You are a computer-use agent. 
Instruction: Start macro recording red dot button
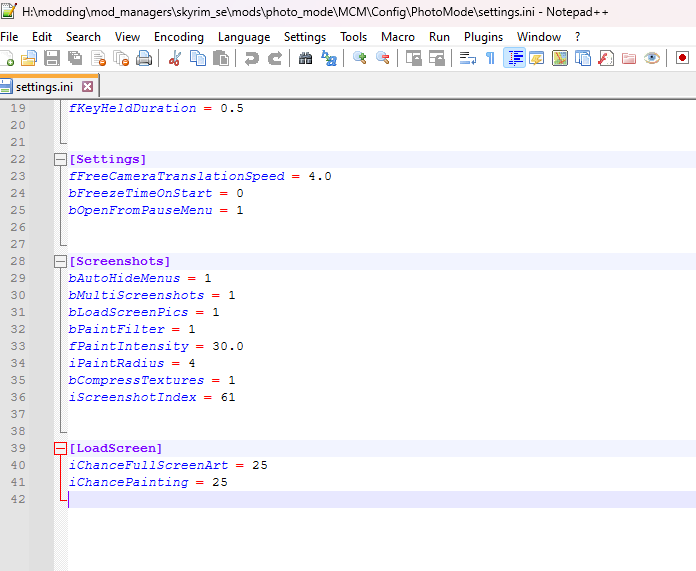pyautogui.click(x=682, y=58)
